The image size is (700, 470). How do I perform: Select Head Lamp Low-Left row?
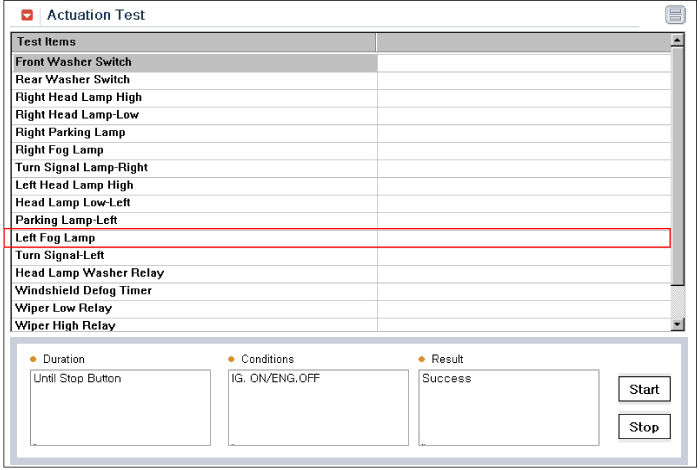tap(342, 203)
